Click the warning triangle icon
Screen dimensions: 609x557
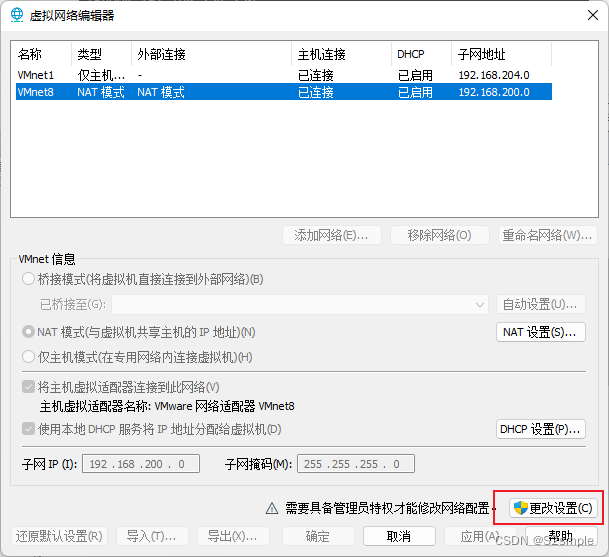[x=272, y=508]
